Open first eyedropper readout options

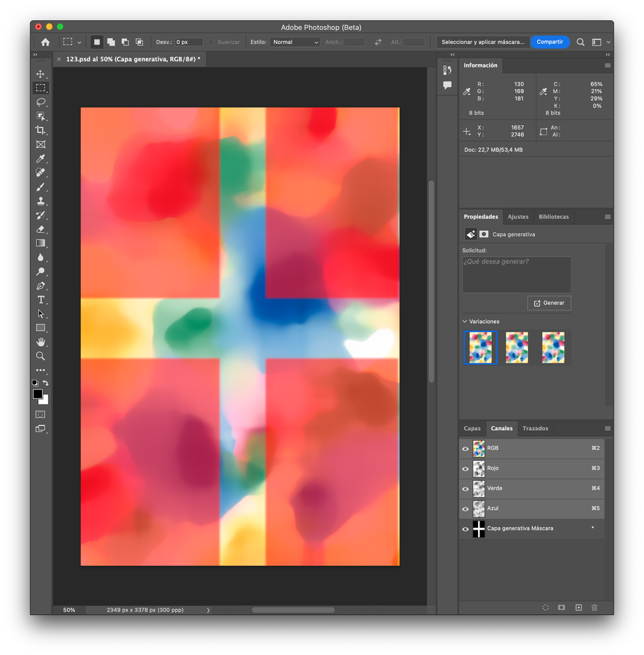click(467, 92)
